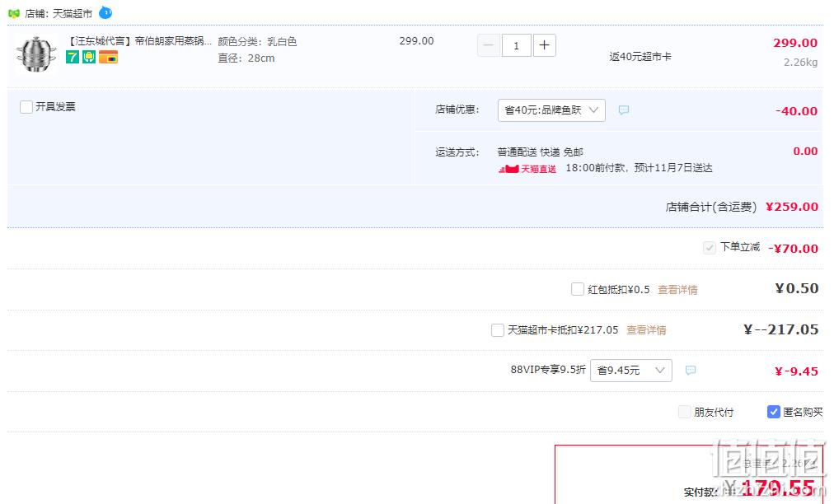Click the 普通配送 快递 免邮 text
This screenshot has width=834, height=504.
coord(541,152)
